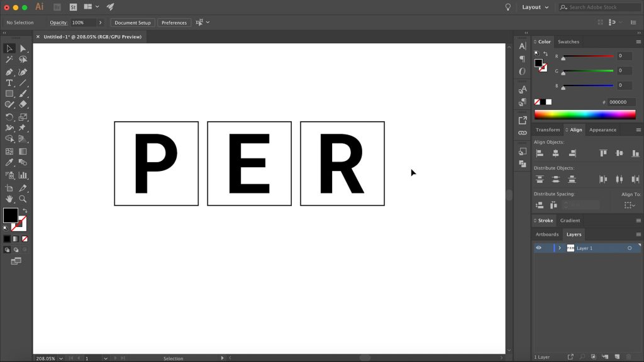644x362 pixels.
Task: Enable Draw Normal mode
Action: 7,250
